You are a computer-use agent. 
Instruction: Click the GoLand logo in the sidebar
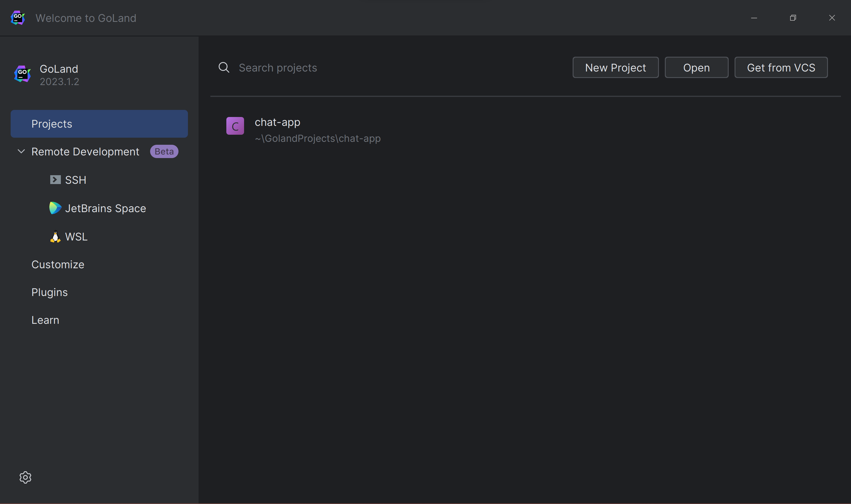22,74
